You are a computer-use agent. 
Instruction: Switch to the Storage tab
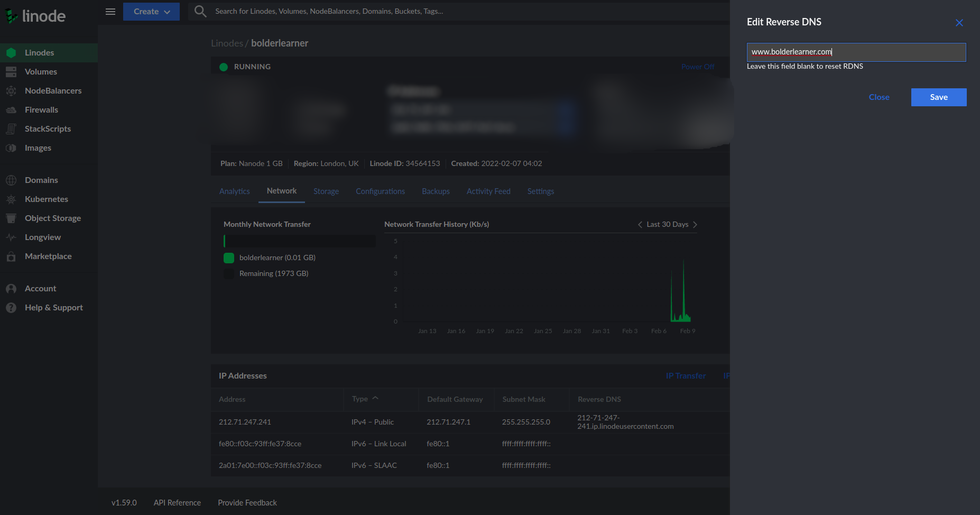point(326,191)
